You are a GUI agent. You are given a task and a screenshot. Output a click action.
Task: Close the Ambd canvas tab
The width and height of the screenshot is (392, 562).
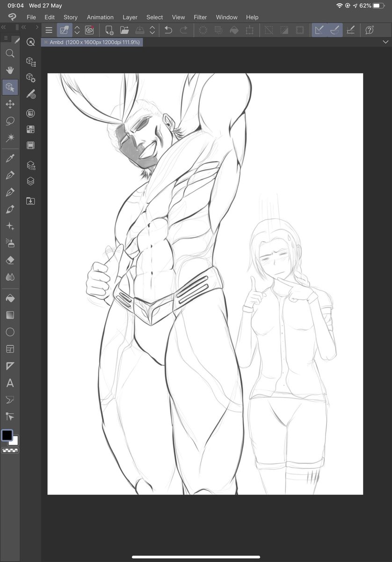point(45,42)
